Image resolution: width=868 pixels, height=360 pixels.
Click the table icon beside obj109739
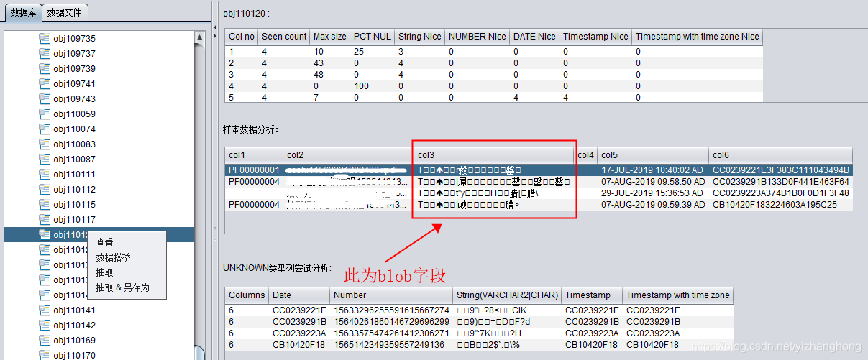pos(44,69)
